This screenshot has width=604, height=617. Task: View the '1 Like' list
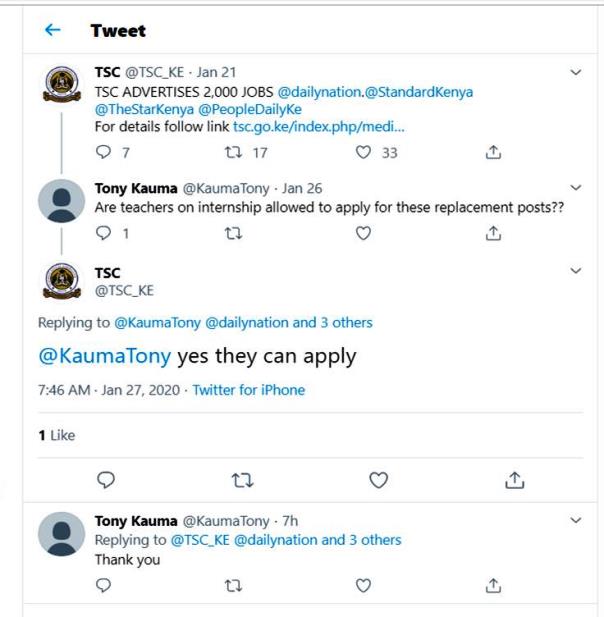click(56, 436)
